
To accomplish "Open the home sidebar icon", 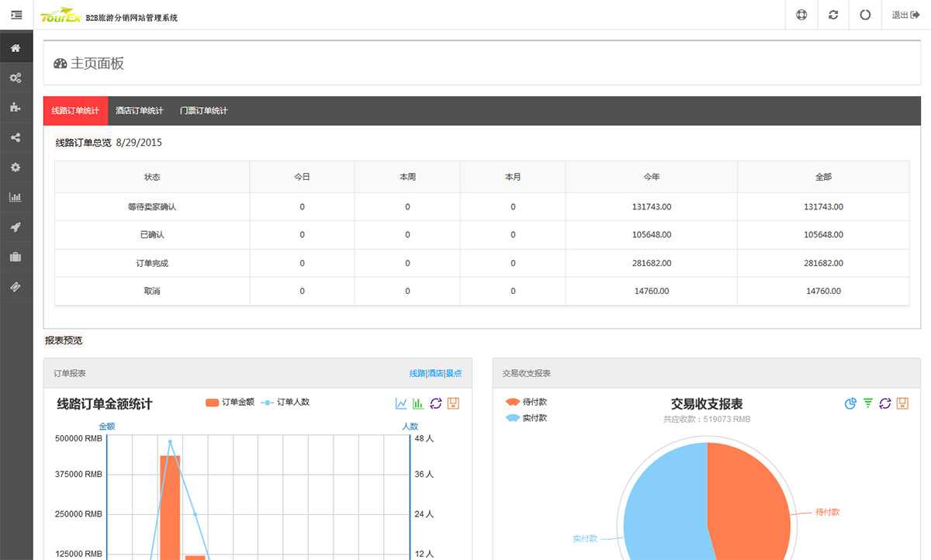I will [x=16, y=48].
